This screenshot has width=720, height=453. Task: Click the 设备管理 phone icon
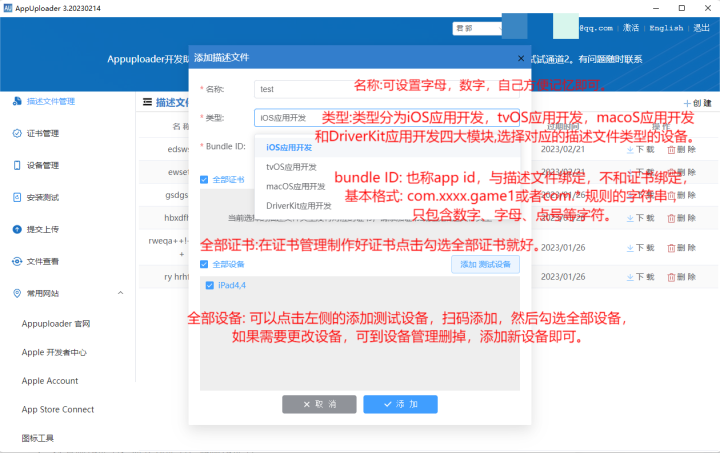click(17, 165)
